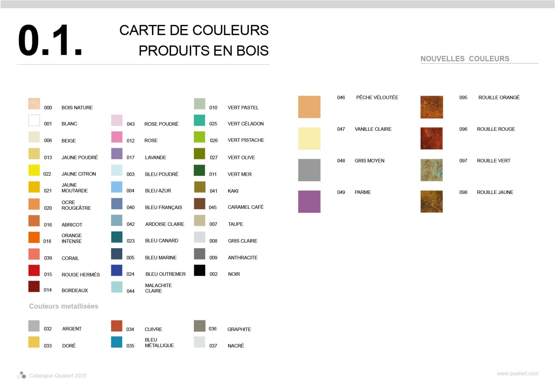Click the Catalogue Qualiart 2025 footer text
Viewport: 555px width, 392px height.
[x=58, y=376]
